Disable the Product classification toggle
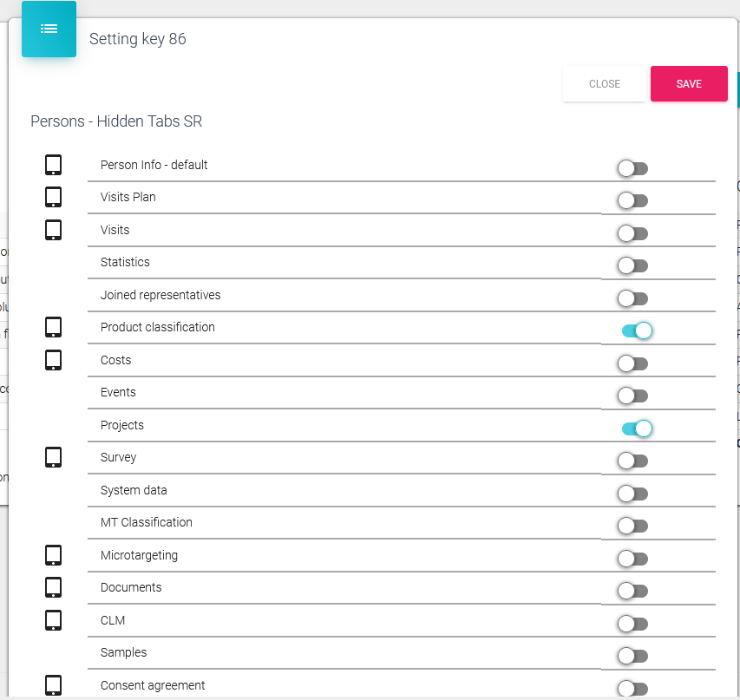Image resolution: width=740 pixels, height=700 pixels. coord(636,330)
